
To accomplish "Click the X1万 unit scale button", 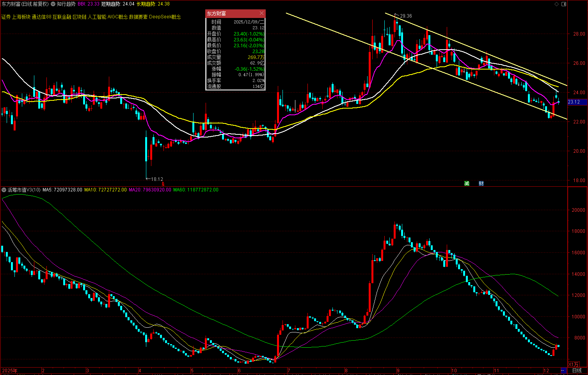I will point(573,364).
